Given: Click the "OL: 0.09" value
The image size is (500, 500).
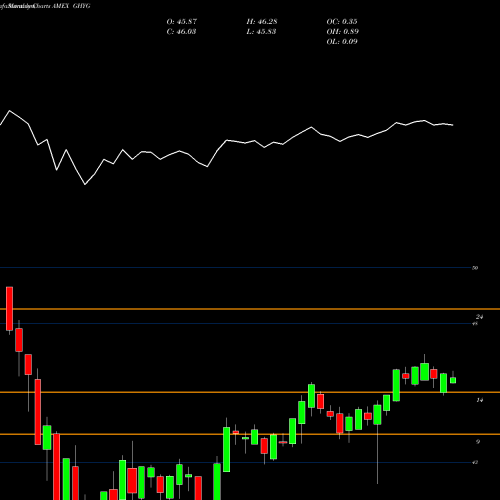Looking at the screenshot, I should tap(342, 42).
